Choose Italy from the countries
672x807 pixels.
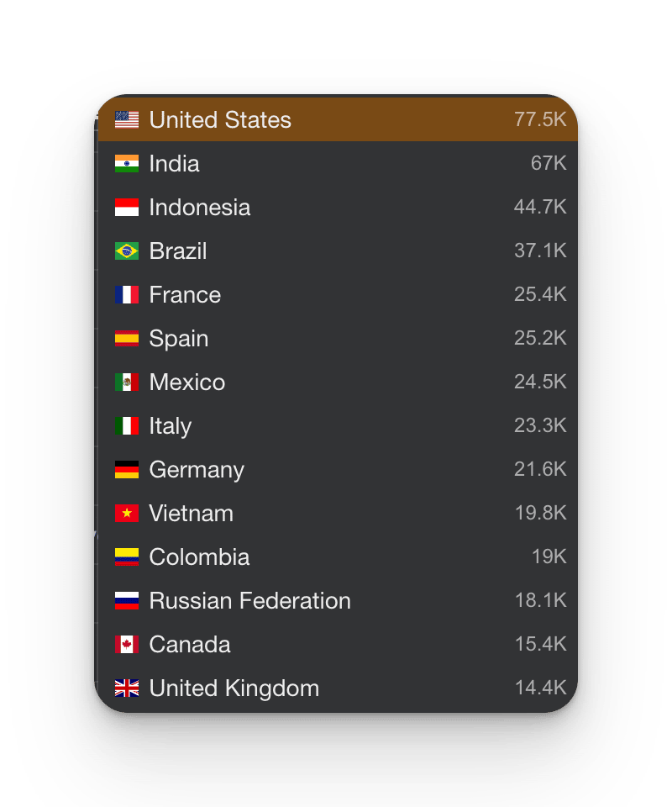pos(338,426)
